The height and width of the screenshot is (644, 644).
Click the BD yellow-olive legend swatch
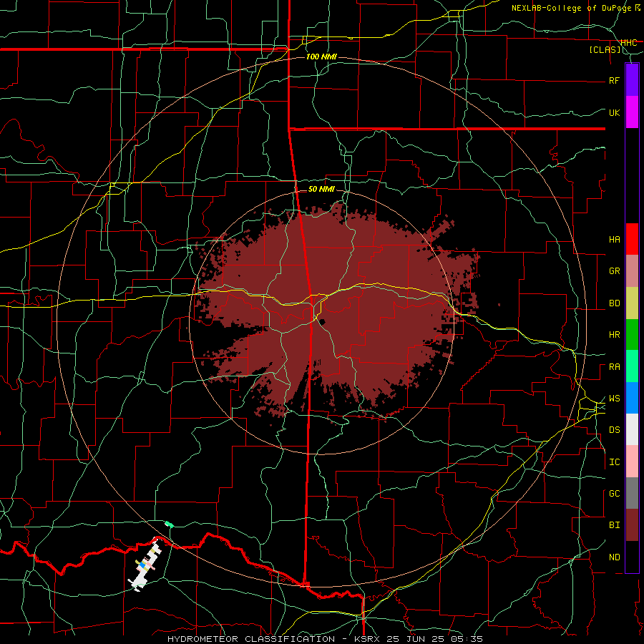(x=632, y=303)
